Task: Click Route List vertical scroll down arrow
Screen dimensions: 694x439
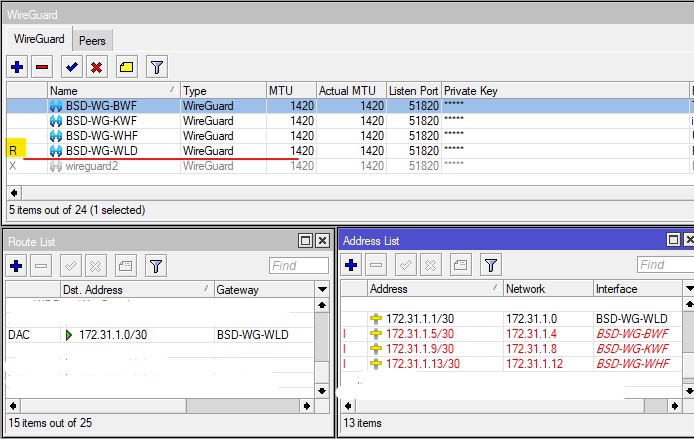Action: (322, 391)
